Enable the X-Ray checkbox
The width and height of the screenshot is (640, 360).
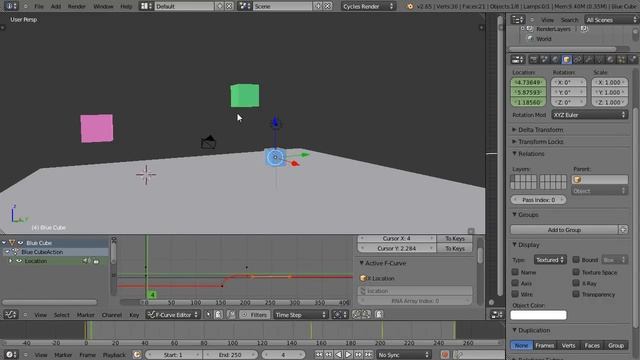576,283
